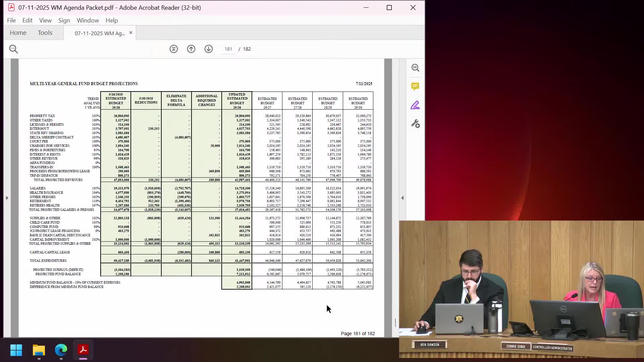This screenshot has width=644, height=362.
Task: Close the WM Agenda Packet document tab
Action: tap(131, 33)
